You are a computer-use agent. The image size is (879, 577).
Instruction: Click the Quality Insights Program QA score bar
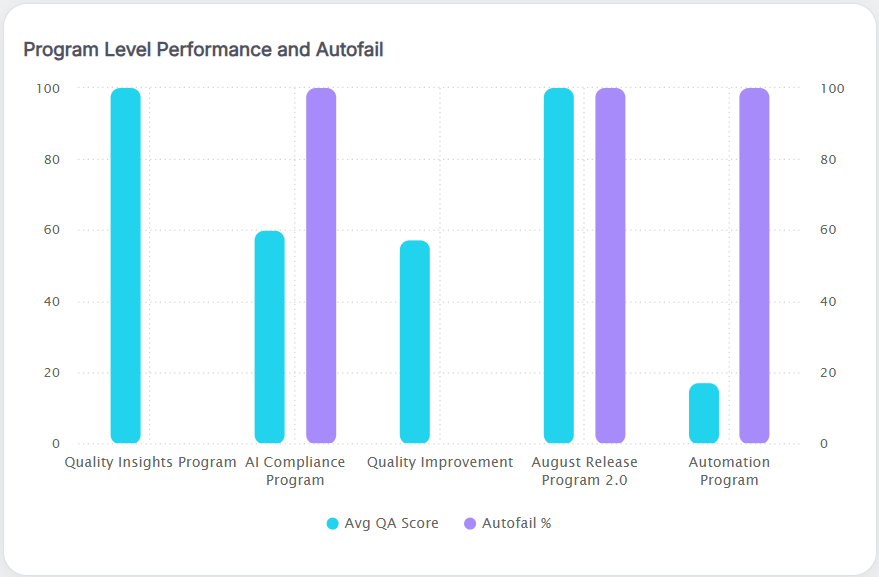(x=125, y=265)
